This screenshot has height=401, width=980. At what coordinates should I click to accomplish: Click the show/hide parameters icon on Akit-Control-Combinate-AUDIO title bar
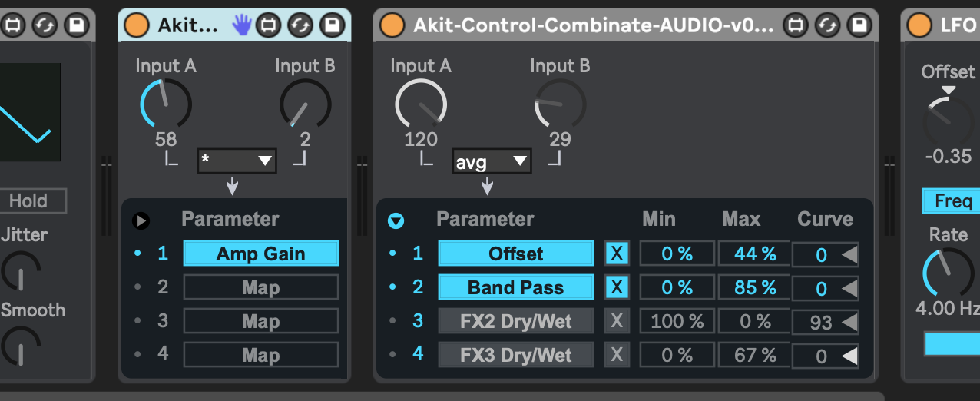point(796,25)
